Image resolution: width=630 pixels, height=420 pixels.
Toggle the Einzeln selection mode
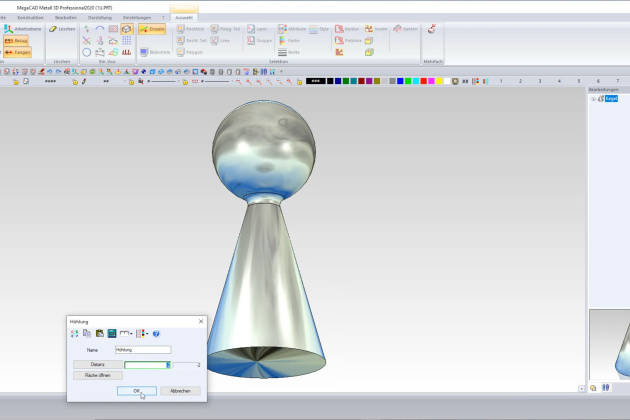pyautogui.click(x=152, y=29)
